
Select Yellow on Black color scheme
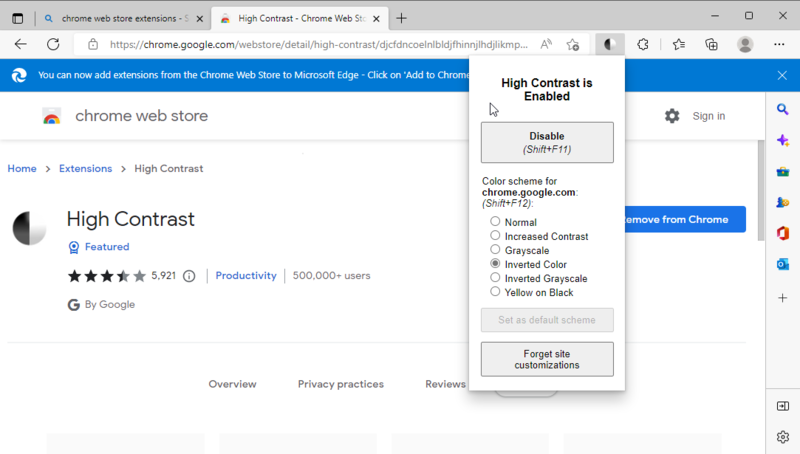[495, 291]
